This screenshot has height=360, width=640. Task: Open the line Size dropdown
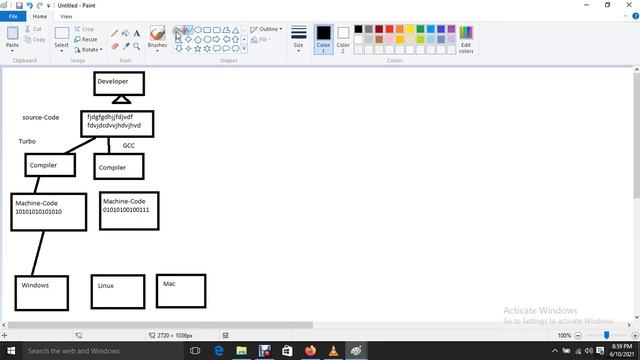[298, 39]
